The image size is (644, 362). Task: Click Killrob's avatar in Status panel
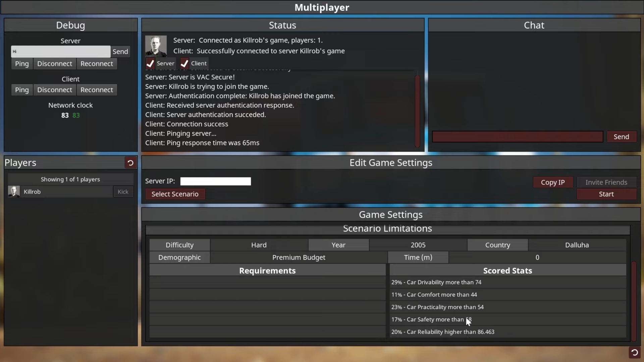coord(156,46)
